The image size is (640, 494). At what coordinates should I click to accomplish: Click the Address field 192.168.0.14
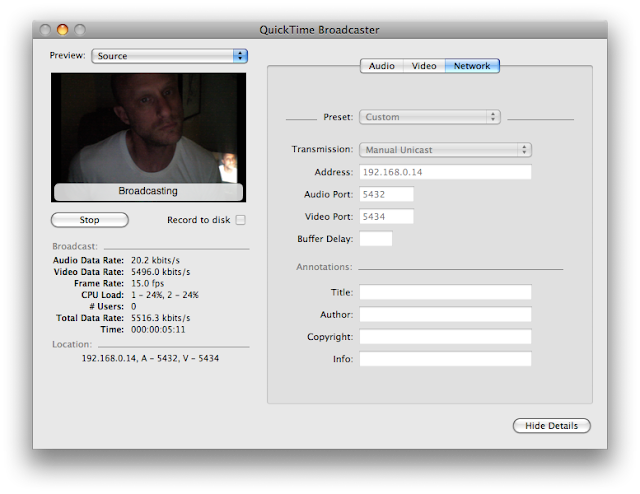pyautogui.click(x=445, y=172)
